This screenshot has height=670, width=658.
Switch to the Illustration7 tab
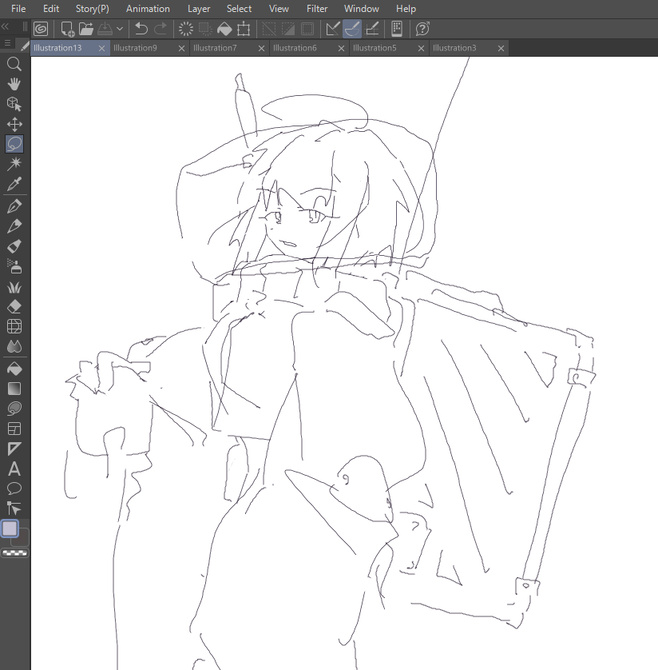pyautogui.click(x=214, y=48)
